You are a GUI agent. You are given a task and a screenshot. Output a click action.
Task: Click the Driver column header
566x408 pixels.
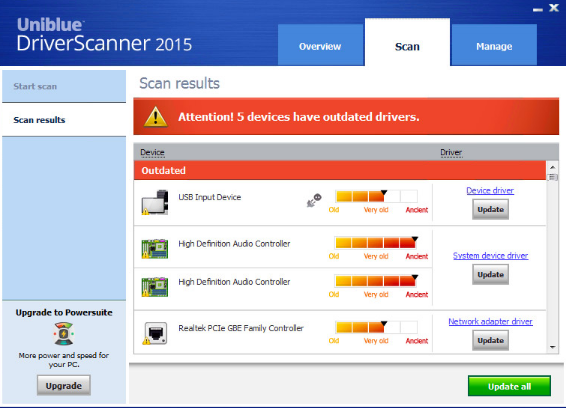tap(451, 152)
